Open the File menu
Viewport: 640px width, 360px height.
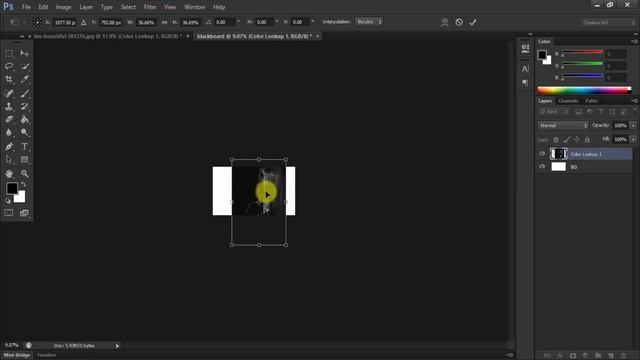27,7
